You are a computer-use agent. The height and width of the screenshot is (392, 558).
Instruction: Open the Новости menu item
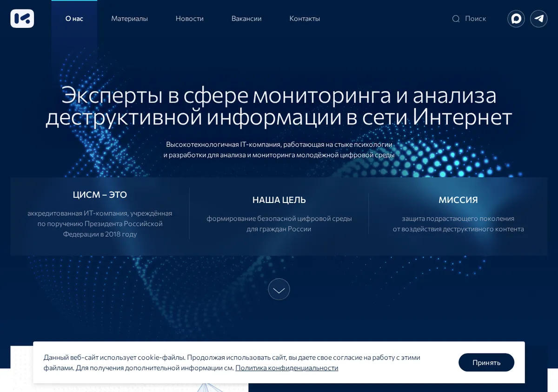tap(190, 19)
